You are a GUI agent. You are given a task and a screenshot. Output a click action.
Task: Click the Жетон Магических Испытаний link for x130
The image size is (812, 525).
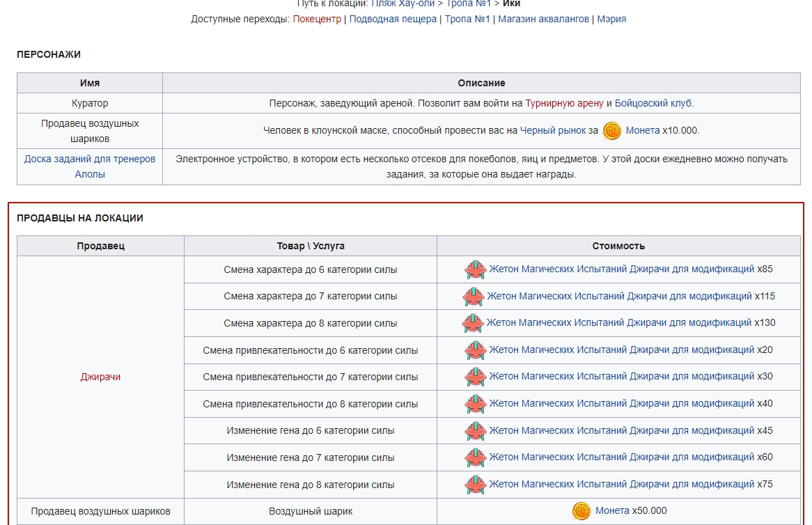[x=619, y=322]
